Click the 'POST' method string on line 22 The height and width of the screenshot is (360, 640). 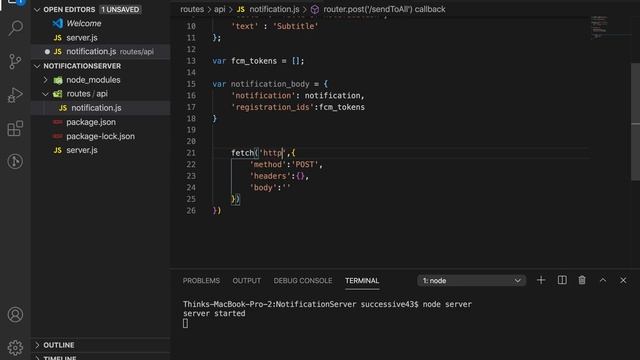[304, 164]
